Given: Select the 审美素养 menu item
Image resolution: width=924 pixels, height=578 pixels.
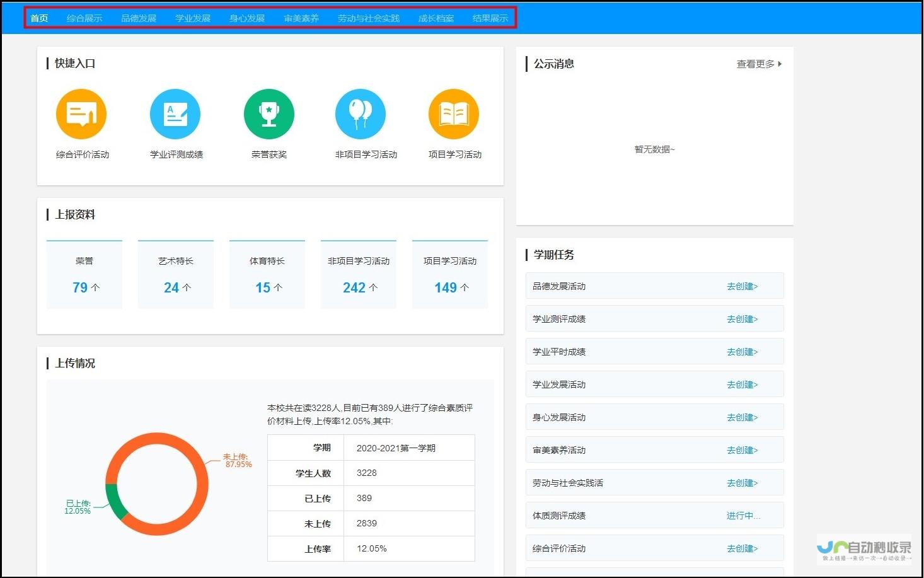Looking at the screenshot, I should [x=301, y=18].
